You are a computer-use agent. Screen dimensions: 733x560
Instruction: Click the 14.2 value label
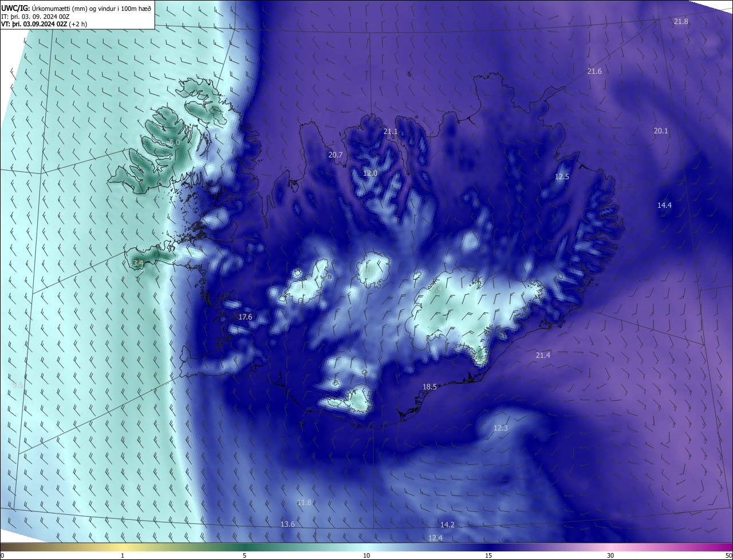click(x=447, y=524)
